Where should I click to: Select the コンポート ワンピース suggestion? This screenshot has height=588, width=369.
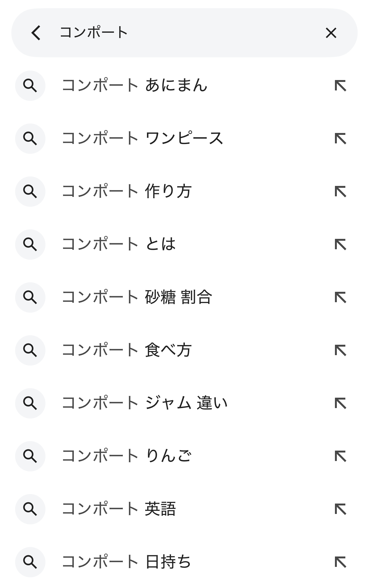click(x=142, y=139)
